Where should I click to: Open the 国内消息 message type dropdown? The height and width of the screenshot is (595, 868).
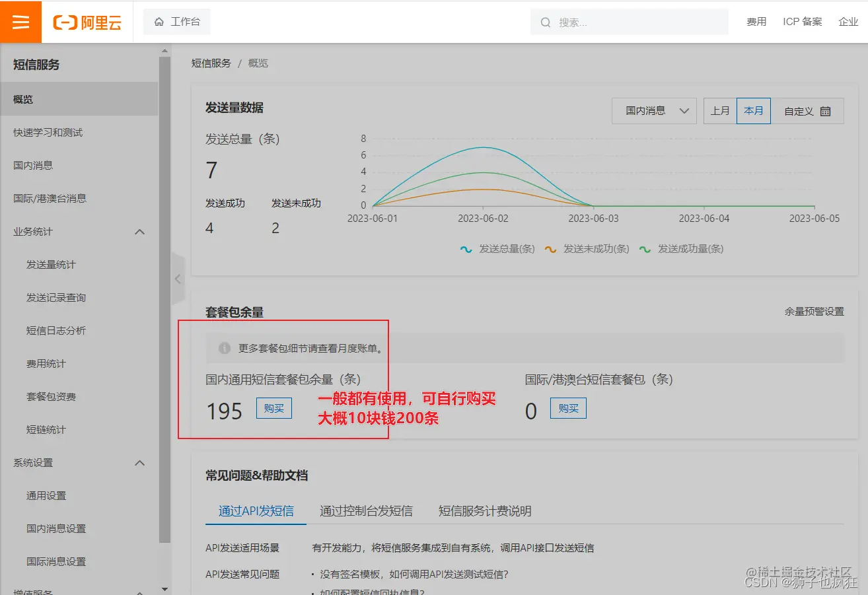pos(653,110)
